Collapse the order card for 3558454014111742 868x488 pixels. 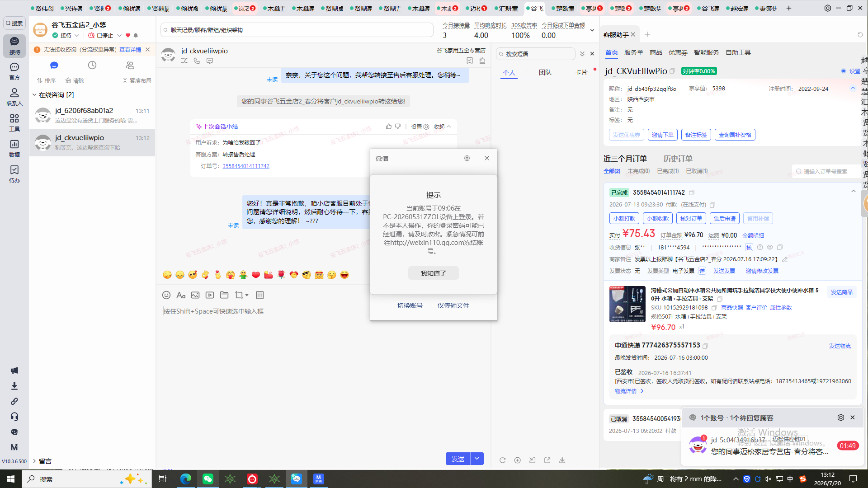pyautogui.click(x=854, y=192)
